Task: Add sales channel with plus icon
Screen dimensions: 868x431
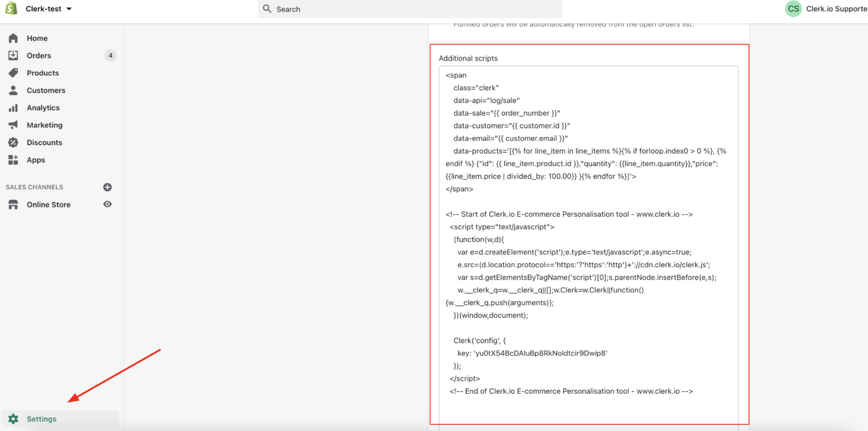Action: coord(107,187)
